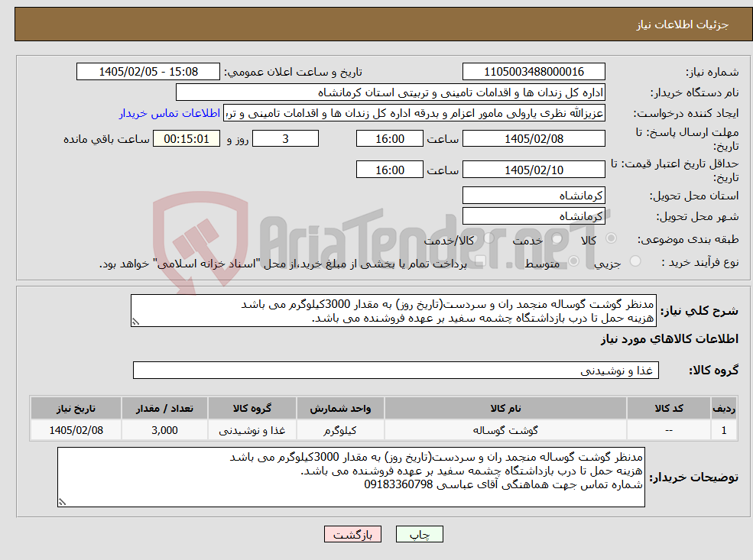Click the general need description text area
753x560 pixels.
[393, 310]
